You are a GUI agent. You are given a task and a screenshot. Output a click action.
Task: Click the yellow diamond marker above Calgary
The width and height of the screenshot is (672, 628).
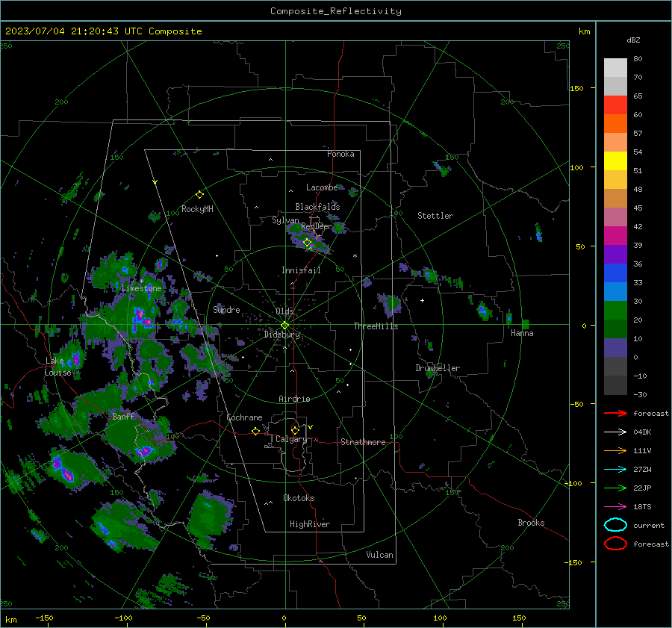(295, 430)
